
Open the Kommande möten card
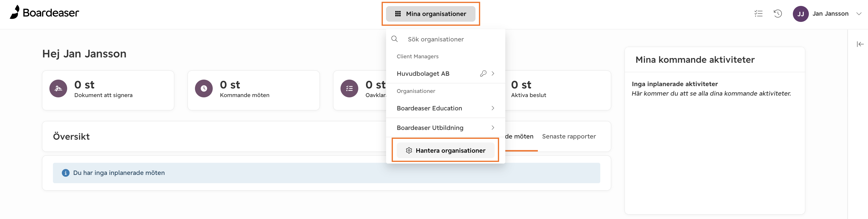254,90
